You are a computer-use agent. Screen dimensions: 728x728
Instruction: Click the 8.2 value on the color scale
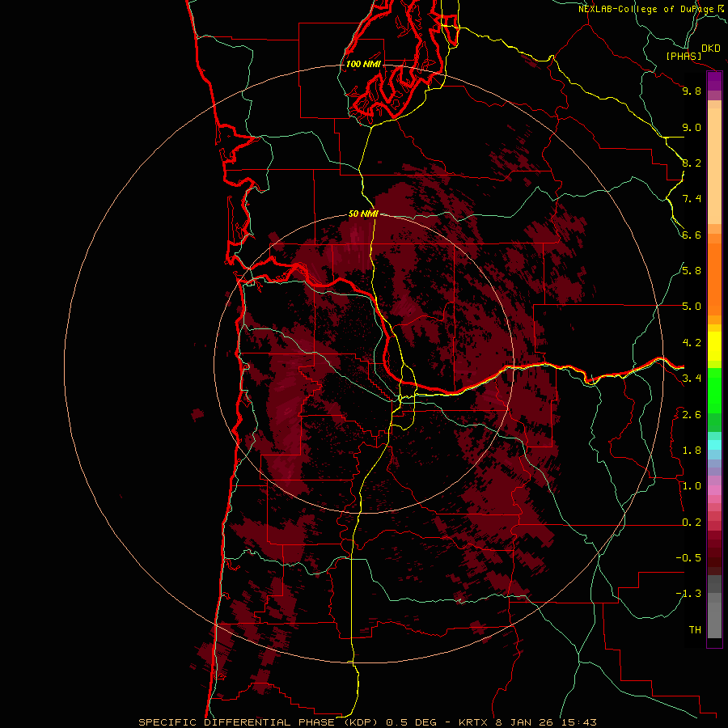692,163
